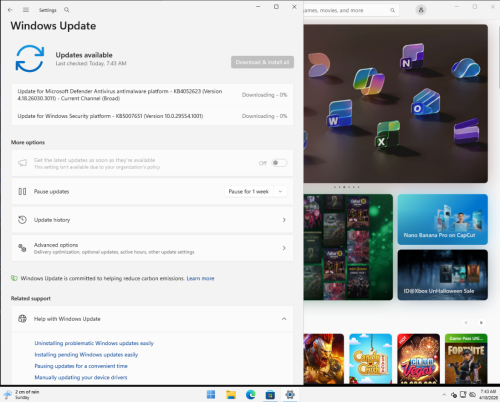Open the Learn more carbon emissions link
This screenshot has height=402, width=500.
(200, 278)
